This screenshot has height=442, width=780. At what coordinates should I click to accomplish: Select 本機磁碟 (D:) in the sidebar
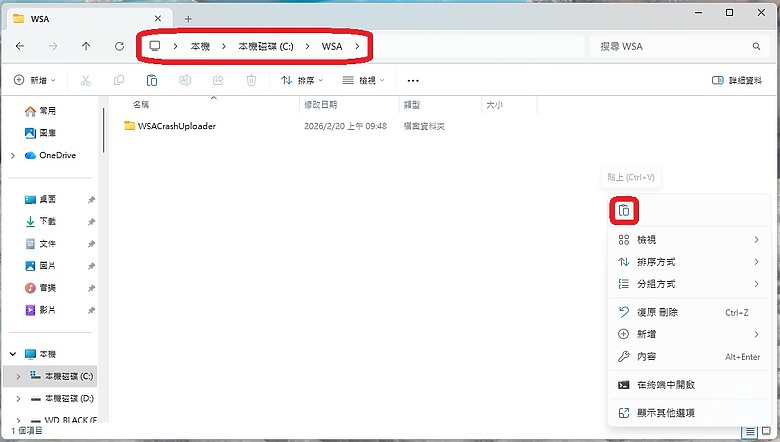tap(62, 399)
